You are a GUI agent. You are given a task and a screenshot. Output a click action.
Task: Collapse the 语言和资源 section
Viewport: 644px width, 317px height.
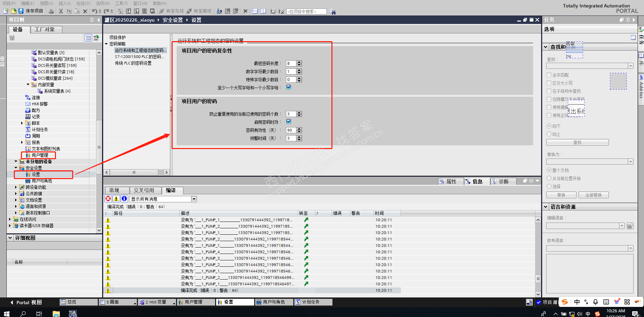(x=546, y=207)
